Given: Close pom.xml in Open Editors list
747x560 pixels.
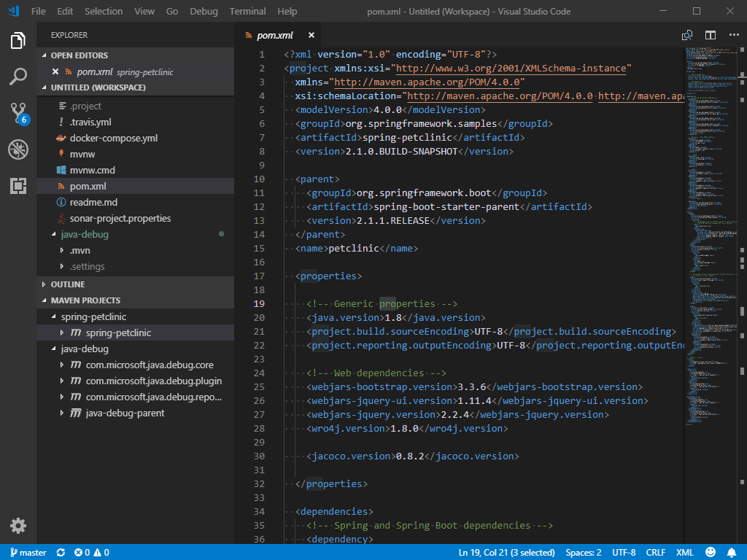Looking at the screenshot, I should coord(55,72).
